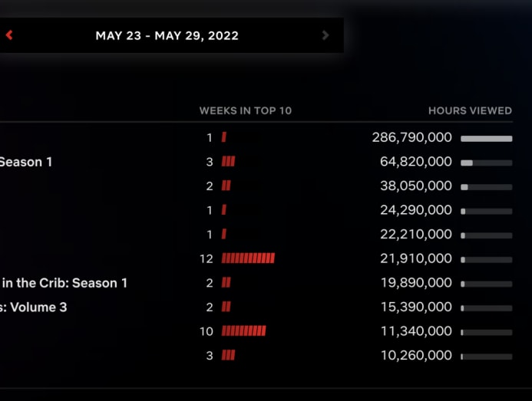Click the red 10-week bar indicator

243,330
